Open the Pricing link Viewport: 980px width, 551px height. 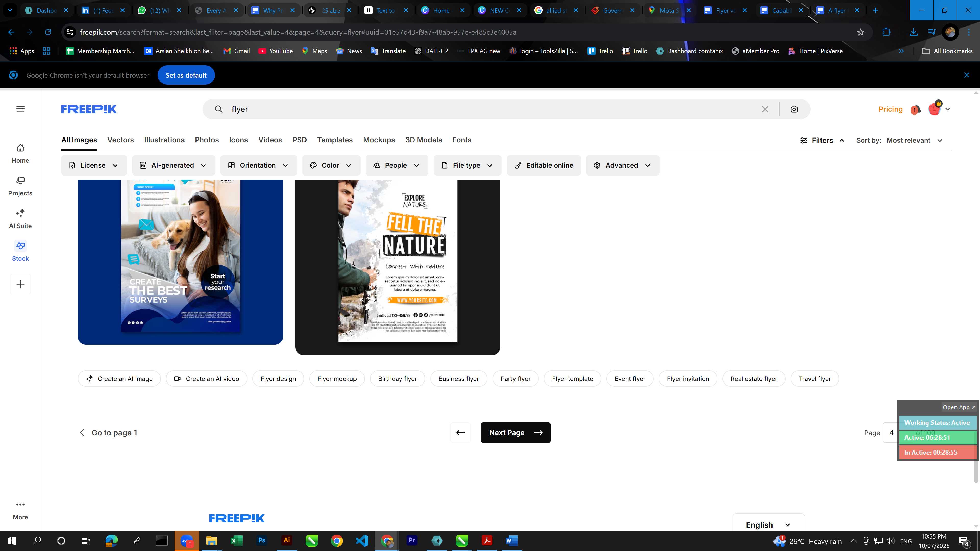(890, 109)
